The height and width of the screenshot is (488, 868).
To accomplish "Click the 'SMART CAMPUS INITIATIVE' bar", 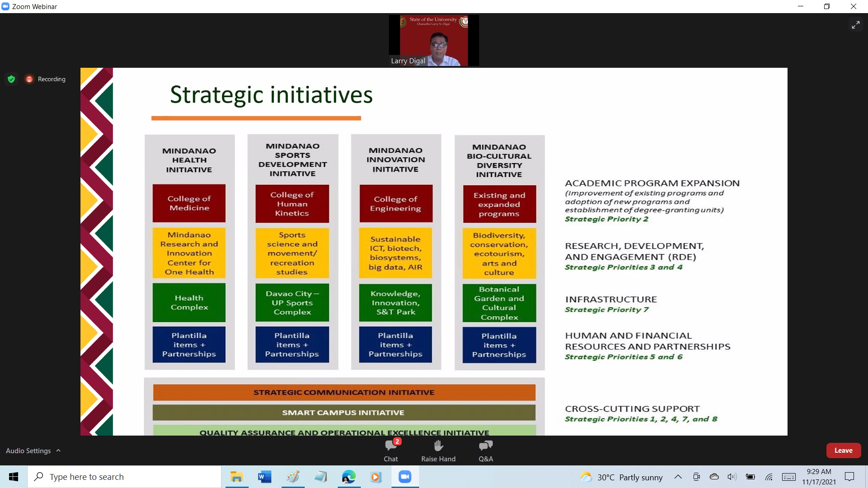I will pyautogui.click(x=344, y=413).
